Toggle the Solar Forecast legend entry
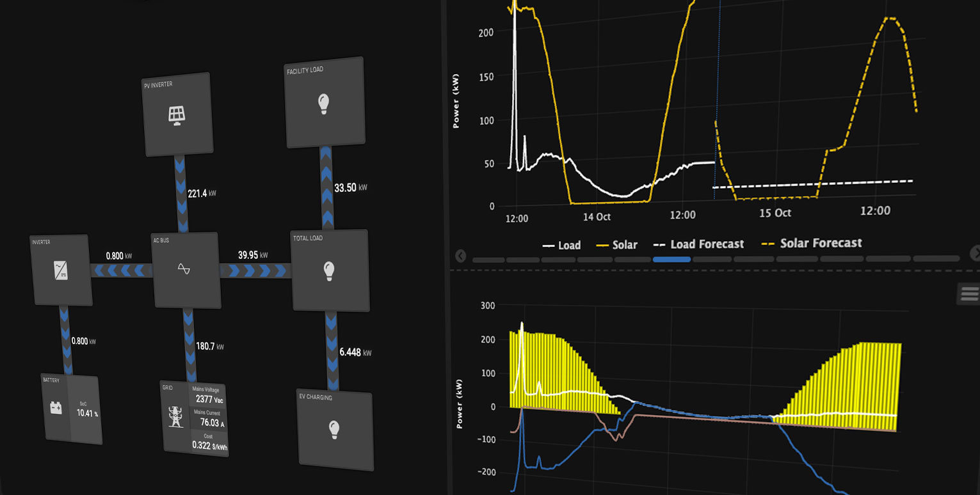The width and height of the screenshot is (980, 495). 812,244
